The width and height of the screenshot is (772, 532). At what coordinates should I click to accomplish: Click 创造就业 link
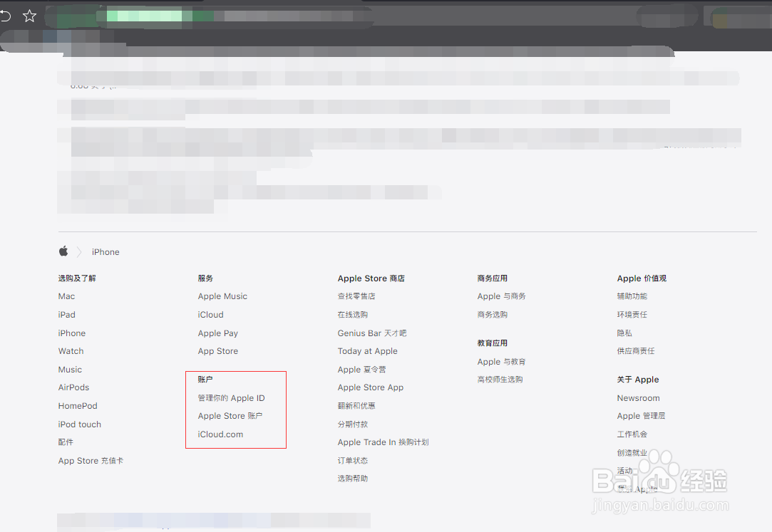point(632,452)
